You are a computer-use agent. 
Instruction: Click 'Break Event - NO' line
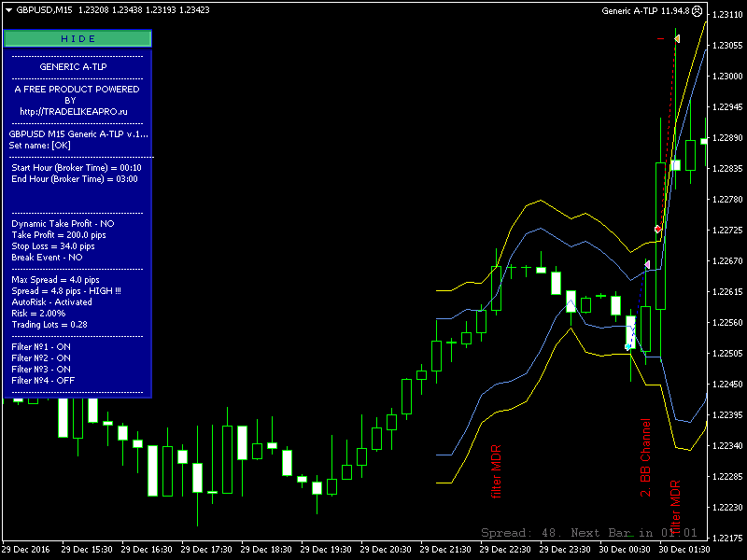47,258
